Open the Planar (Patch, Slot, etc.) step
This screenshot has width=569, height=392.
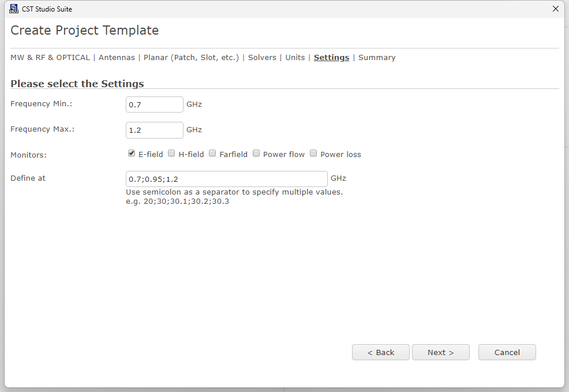191,57
